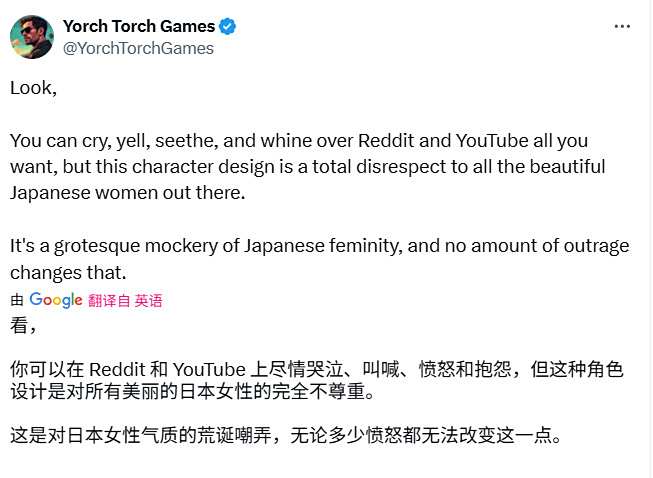Click the Google logo in translation line
The image size is (653, 478).
point(55,299)
